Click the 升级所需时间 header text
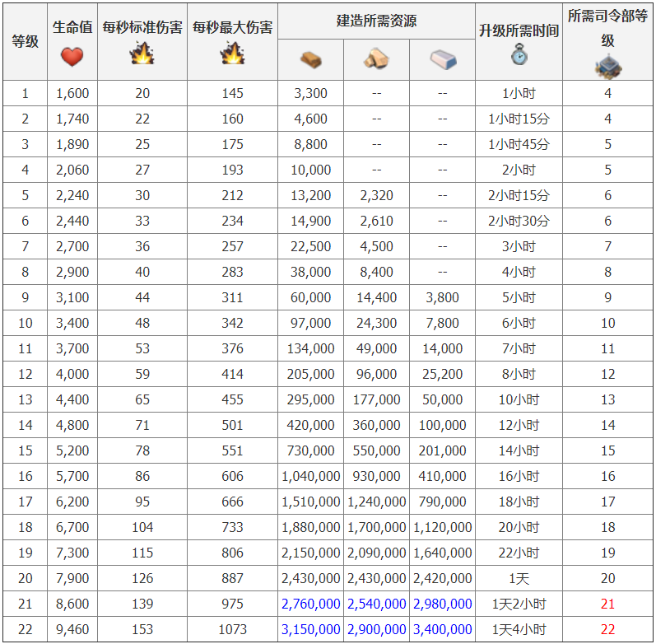 coord(519,30)
